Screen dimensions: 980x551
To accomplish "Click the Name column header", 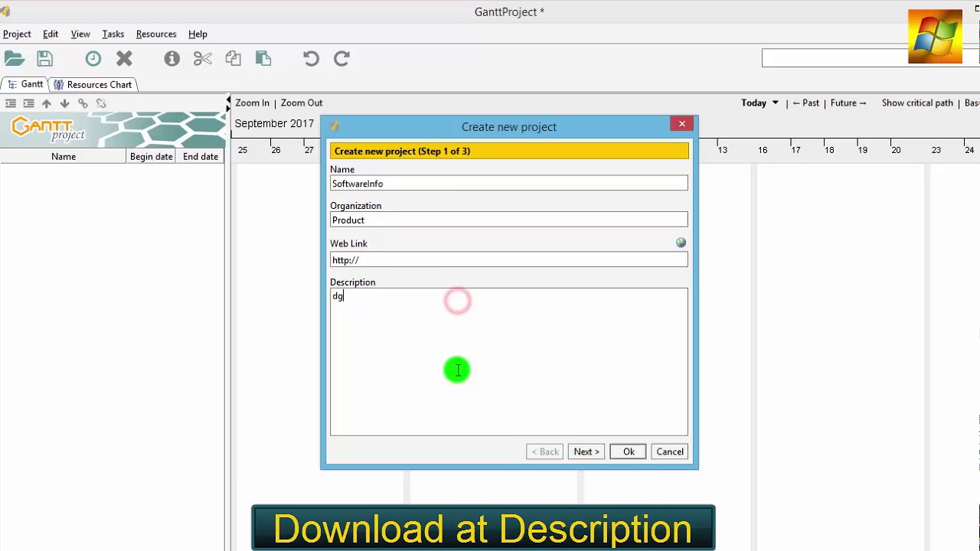I will (x=64, y=156).
